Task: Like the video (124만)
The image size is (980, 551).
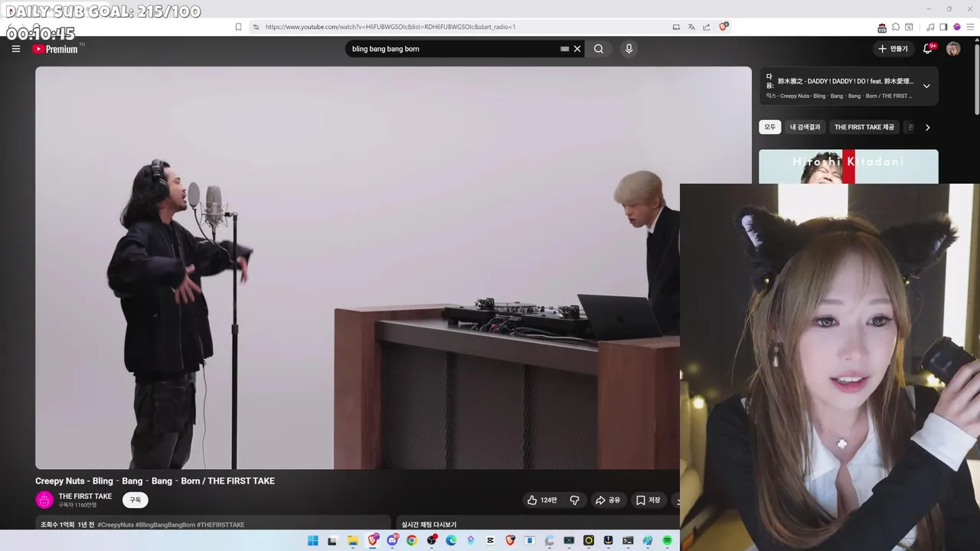Action: [x=542, y=500]
